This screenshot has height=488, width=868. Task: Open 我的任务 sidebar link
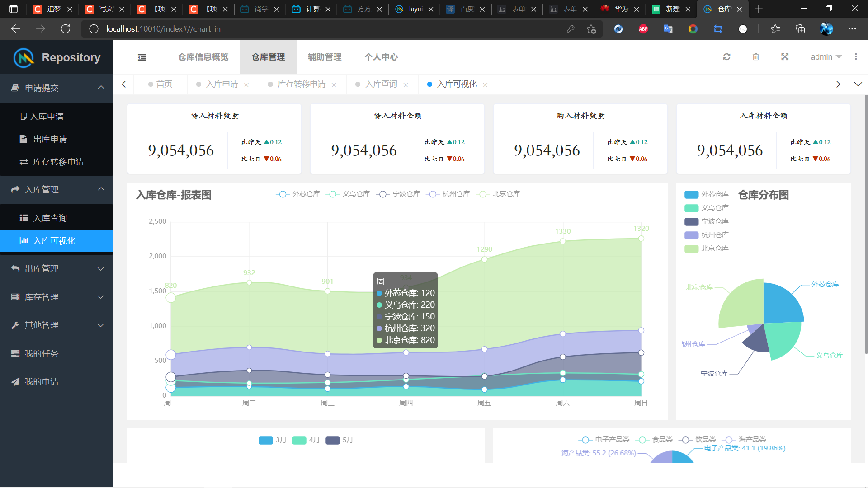tap(41, 353)
